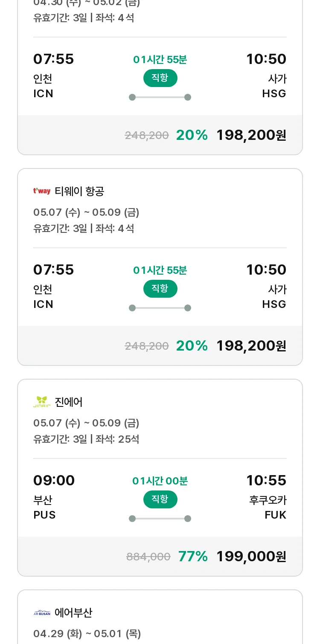Tap the Jin Air butterfly logo
This screenshot has height=644, width=320.
coord(42,402)
